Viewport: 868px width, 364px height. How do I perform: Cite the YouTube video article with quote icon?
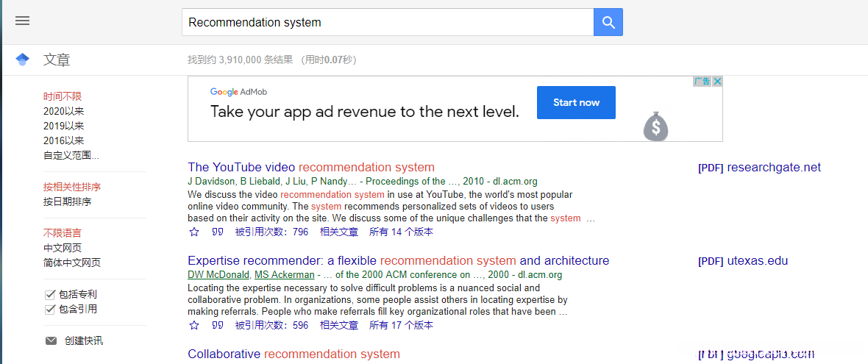(218, 232)
